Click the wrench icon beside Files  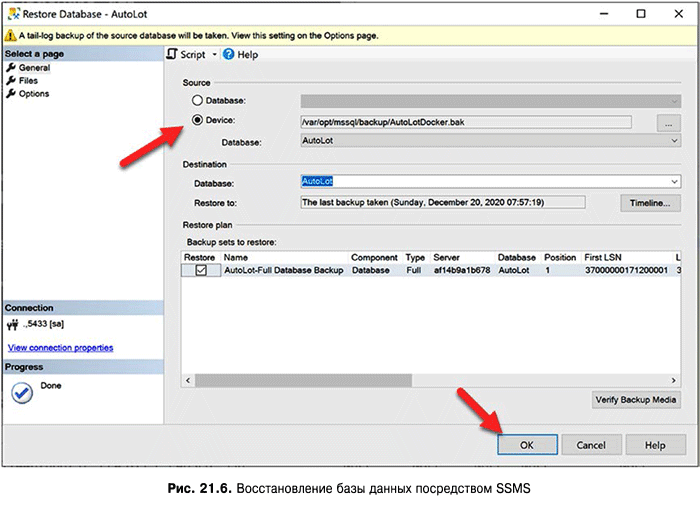pyautogui.click(x=11, y=81)
